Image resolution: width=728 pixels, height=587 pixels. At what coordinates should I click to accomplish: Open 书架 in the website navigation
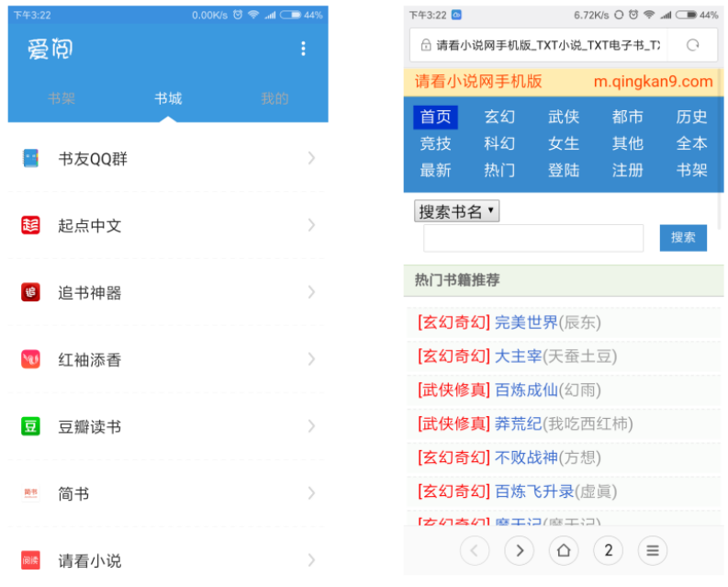coord(692,171)
